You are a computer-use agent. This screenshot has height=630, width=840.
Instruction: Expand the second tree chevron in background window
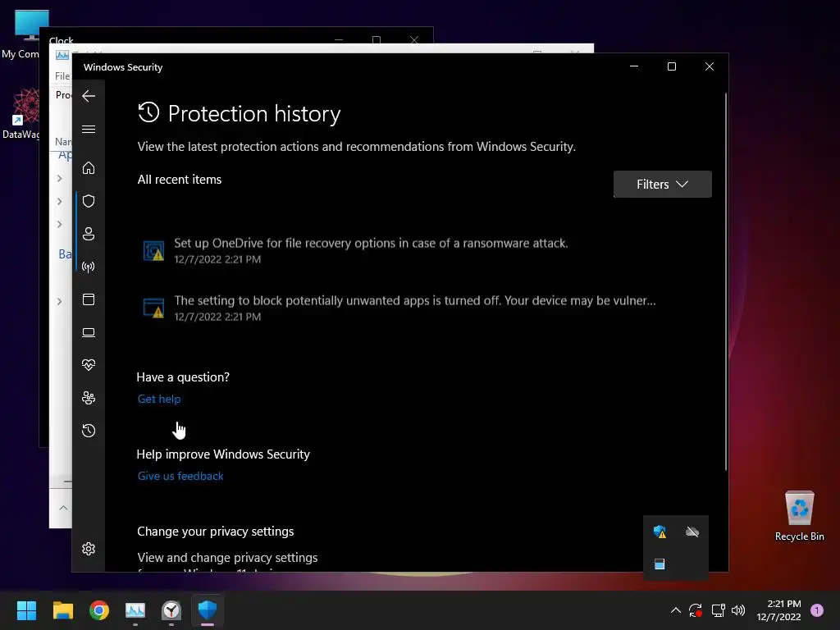click(x=59, y=202)
